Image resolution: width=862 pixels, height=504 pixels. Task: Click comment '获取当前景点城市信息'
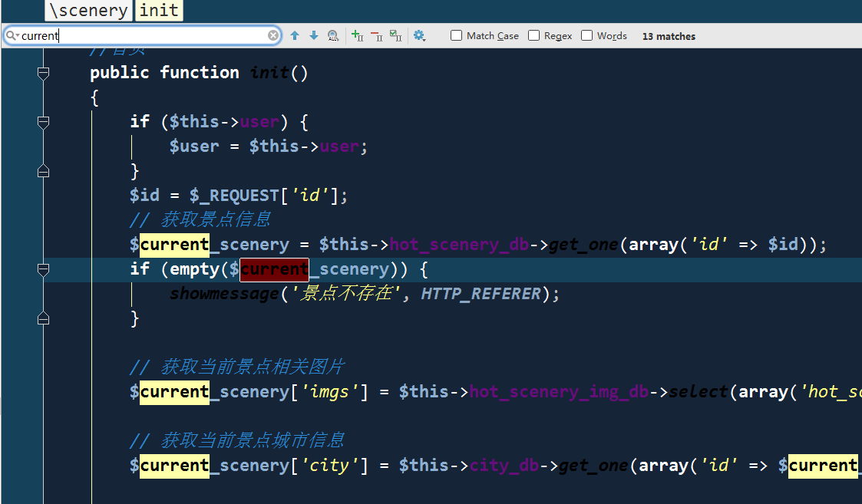coord(253,440)
